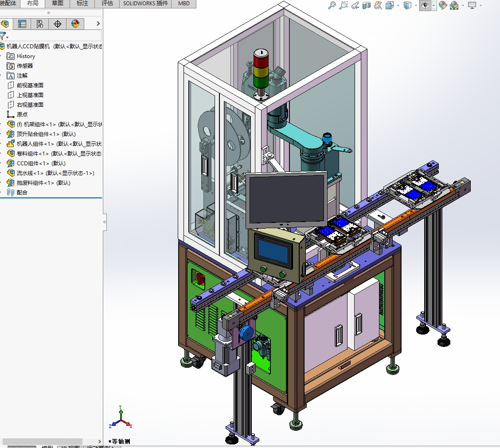Expand more manager tabs with the chevron
The height and width of the screenshot is (448, 500).
(98, 23)
